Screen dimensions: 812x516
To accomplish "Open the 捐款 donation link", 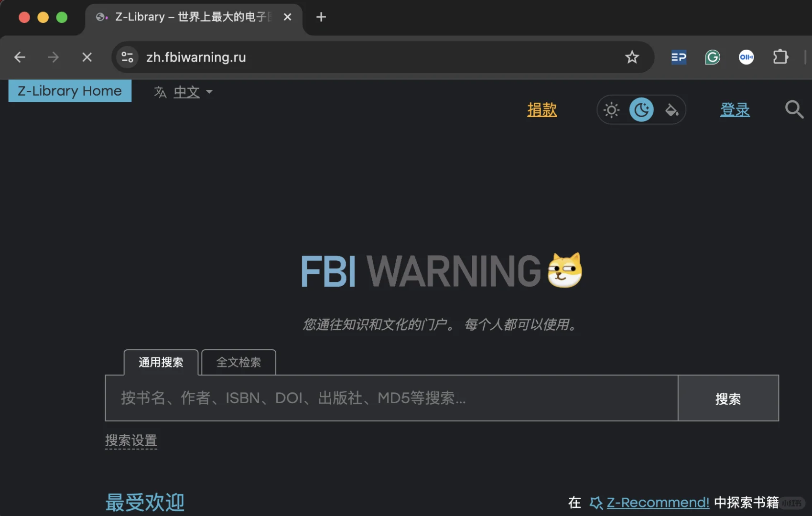I will tap(542, 109).
